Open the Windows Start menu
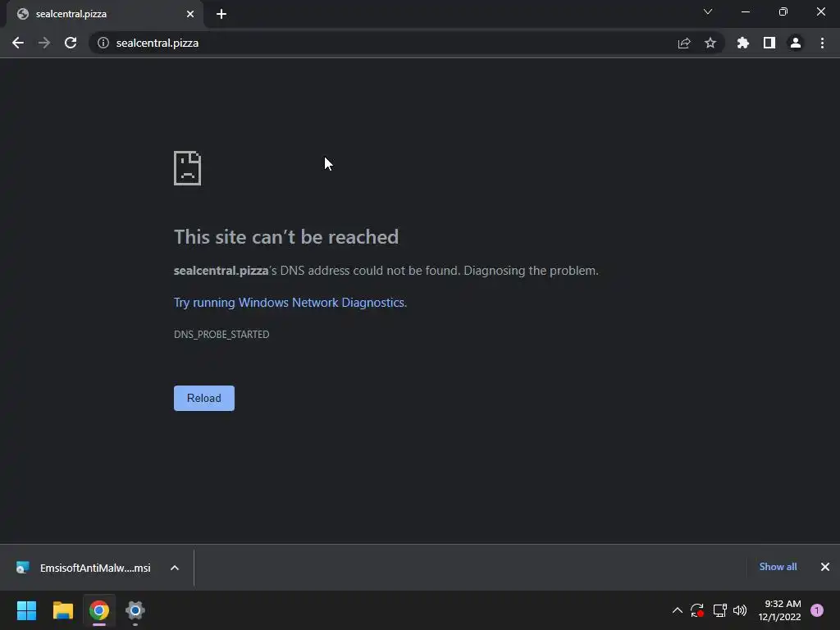The image size is (840, 630). point(26,610)
